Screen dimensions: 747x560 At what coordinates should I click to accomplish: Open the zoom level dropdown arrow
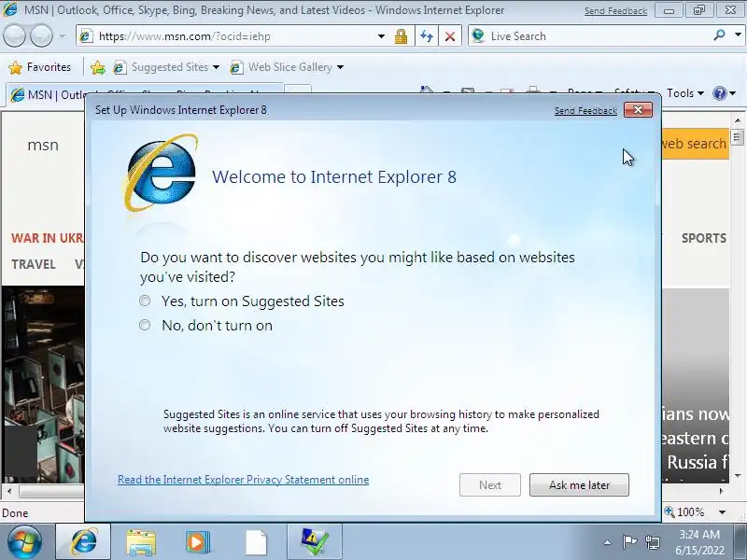pyautogui.click(x=722, y=512)
